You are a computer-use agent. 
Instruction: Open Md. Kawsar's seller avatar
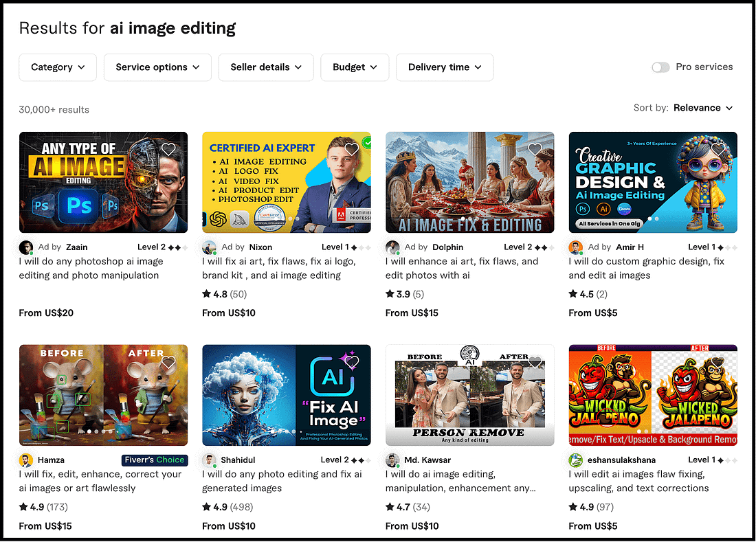392,460
